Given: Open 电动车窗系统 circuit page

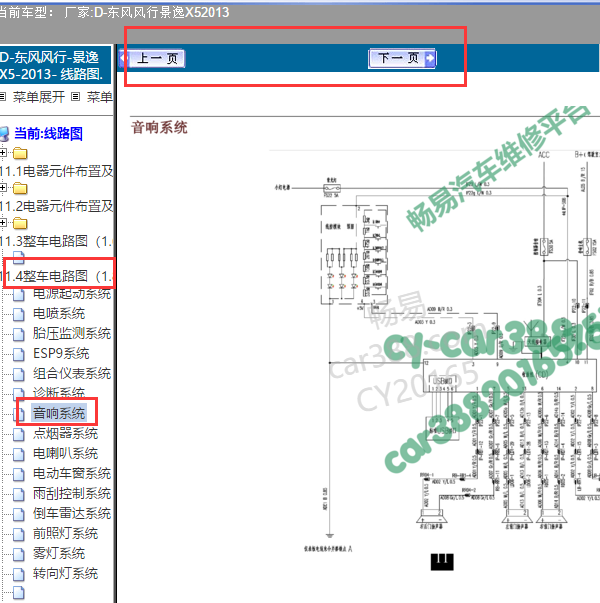Looking at the screenshot, I should tap(72, 473).
